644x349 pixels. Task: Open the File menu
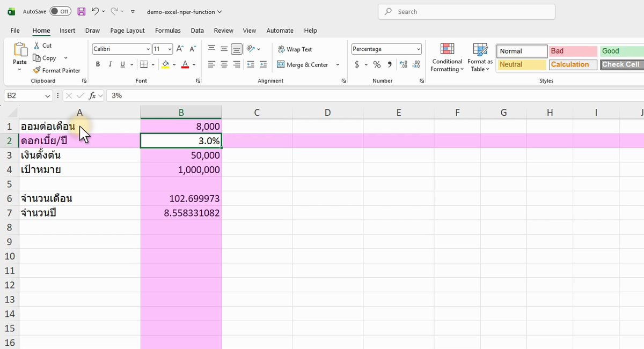[15, 31]
